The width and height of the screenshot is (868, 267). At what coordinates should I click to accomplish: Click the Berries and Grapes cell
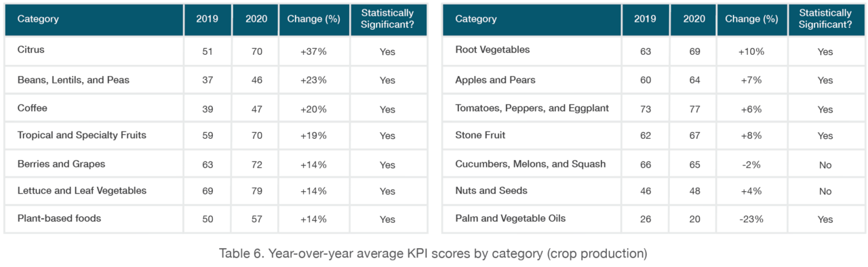tap(94, 164)
